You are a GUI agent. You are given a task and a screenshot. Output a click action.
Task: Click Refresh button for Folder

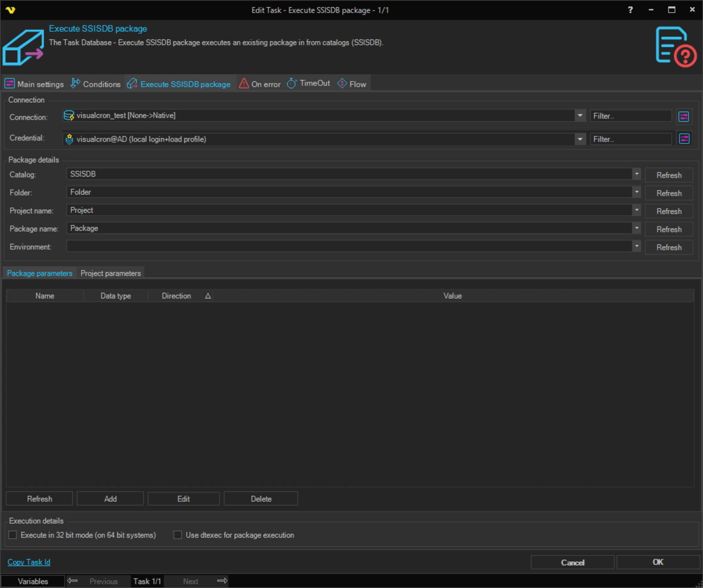[669, 193]
